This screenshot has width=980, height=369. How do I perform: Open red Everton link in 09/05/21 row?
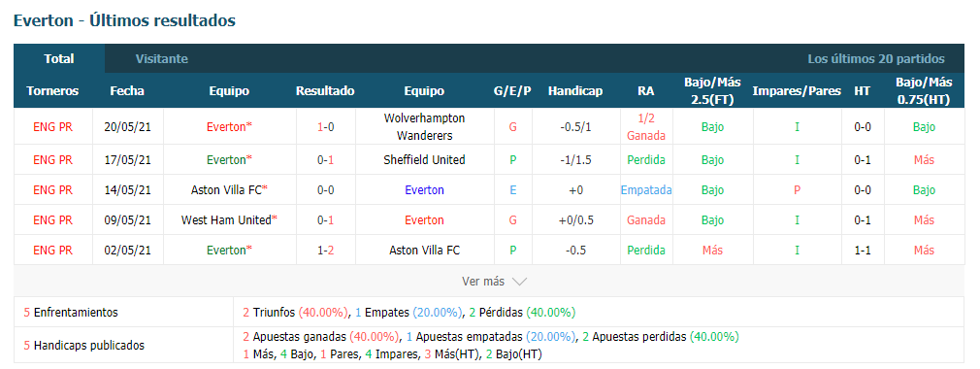[424, 220]
